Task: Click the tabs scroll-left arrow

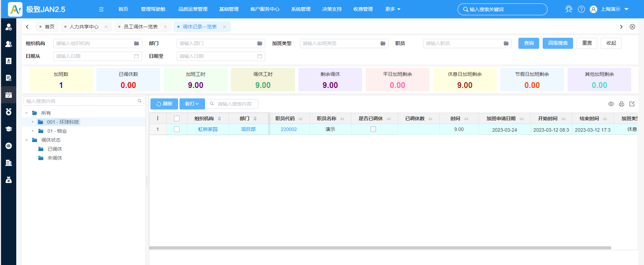Action: click(x=27, y=27)
